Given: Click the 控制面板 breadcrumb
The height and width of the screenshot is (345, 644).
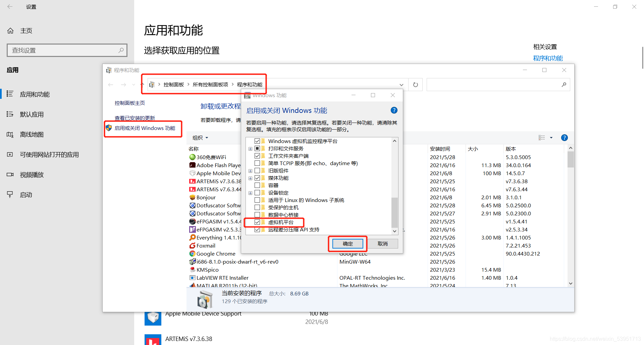Looking at the screenshot, I should tap(174, 85).
